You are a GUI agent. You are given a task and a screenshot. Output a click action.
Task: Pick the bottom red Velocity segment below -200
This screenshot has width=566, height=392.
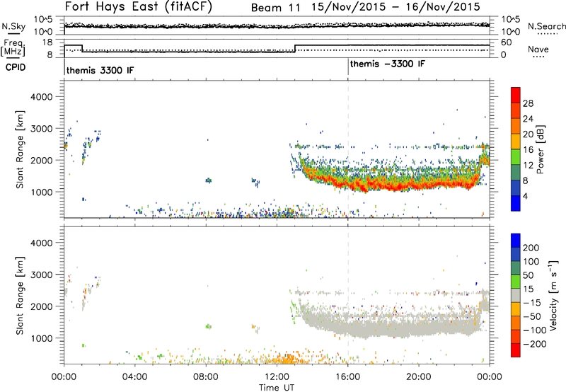(516, 350)
